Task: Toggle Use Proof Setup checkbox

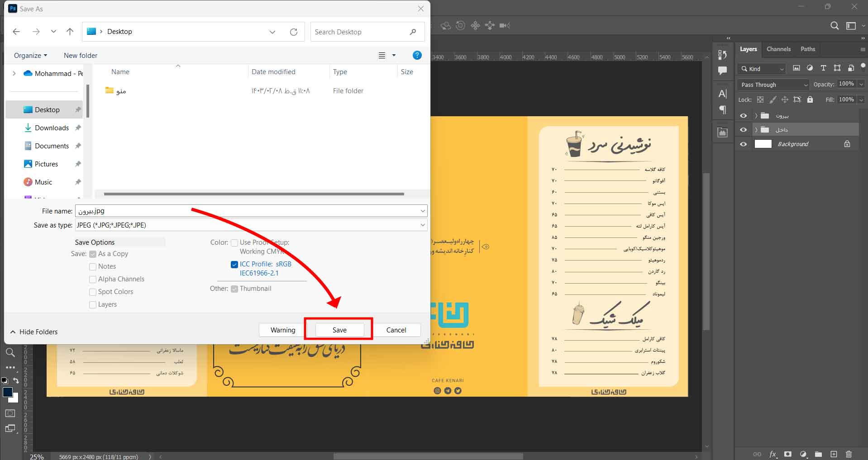Action: click(x=234, y=243)
